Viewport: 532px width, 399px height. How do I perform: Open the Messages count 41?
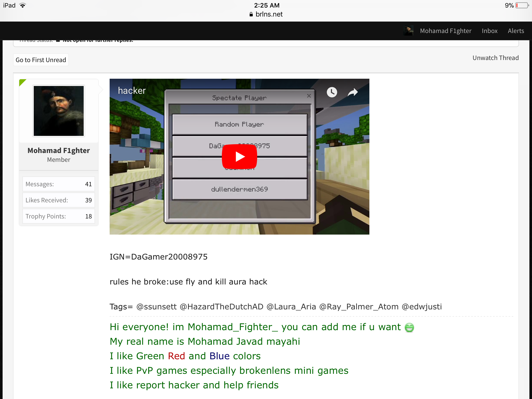[88, 184]
